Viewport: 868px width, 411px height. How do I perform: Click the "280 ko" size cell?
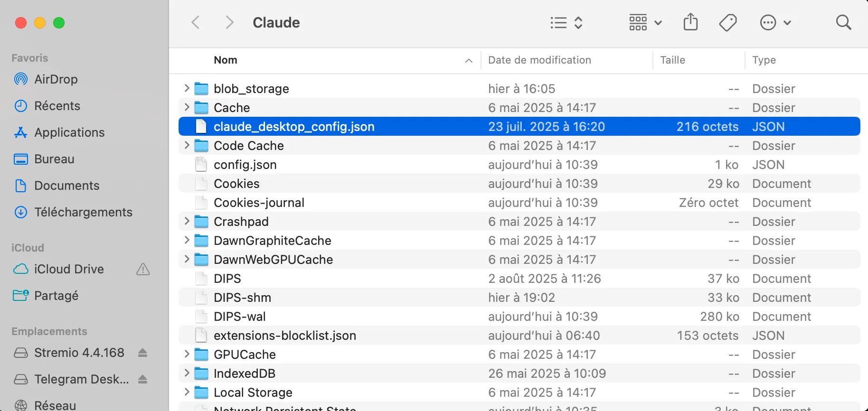coord(719,317)
